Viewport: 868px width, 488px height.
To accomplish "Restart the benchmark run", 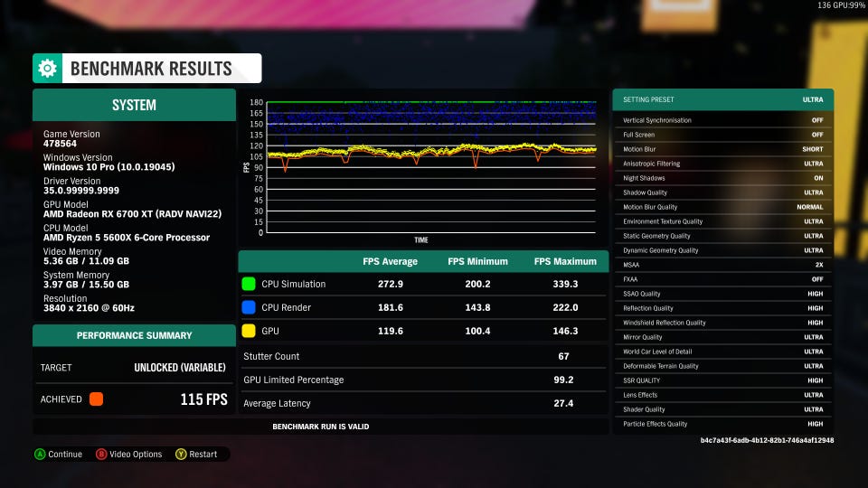I will tap(203, 455).
